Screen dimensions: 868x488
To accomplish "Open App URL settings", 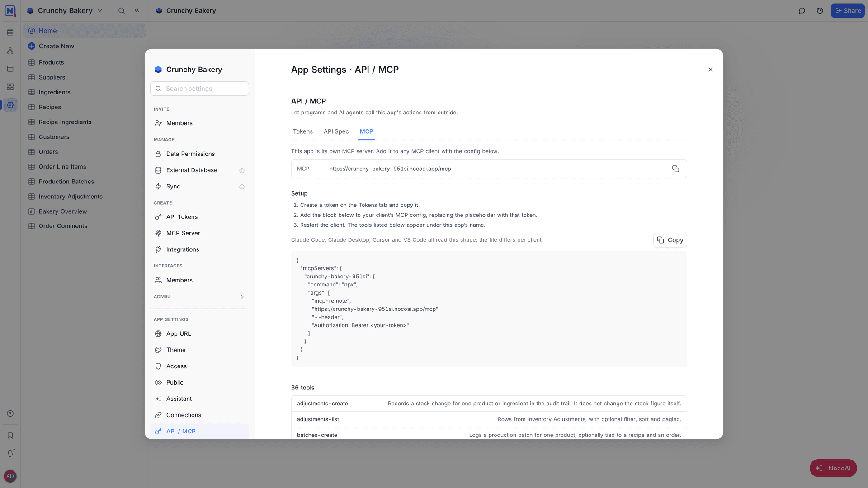I will coord(199,333).
